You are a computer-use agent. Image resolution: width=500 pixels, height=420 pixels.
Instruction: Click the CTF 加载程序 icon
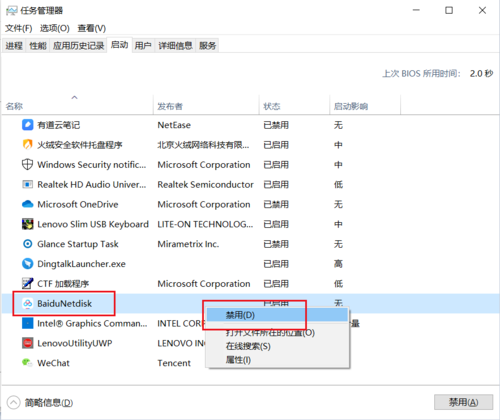27,283
